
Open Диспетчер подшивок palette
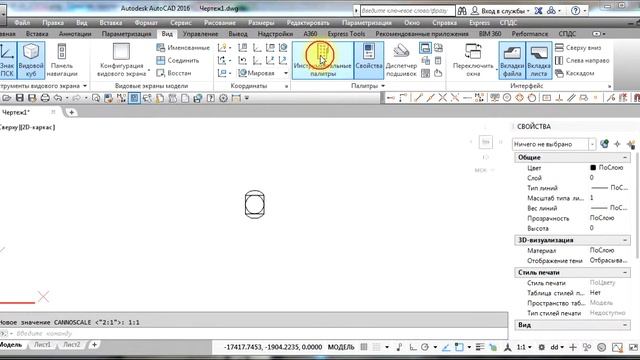coord(401,60)
